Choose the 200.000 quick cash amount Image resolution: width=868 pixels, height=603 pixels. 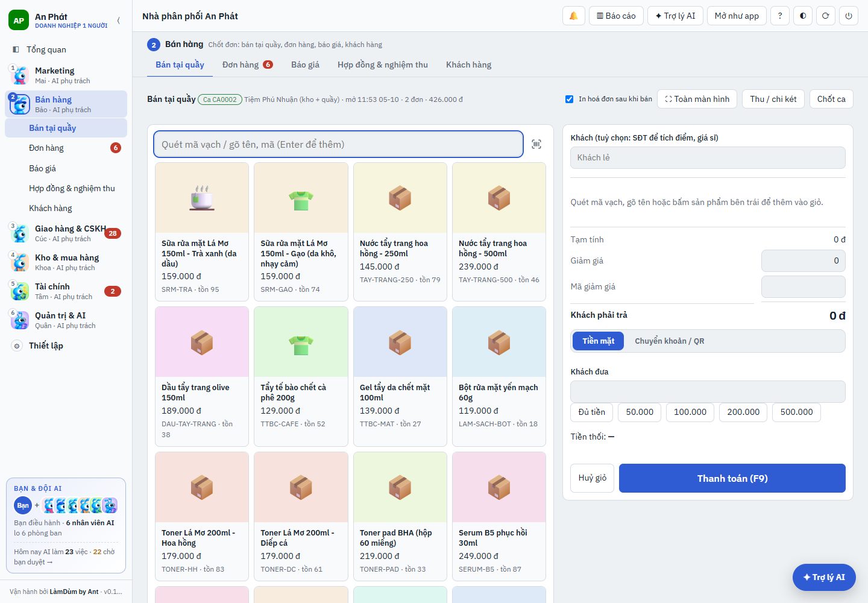[x=743, y=412]
